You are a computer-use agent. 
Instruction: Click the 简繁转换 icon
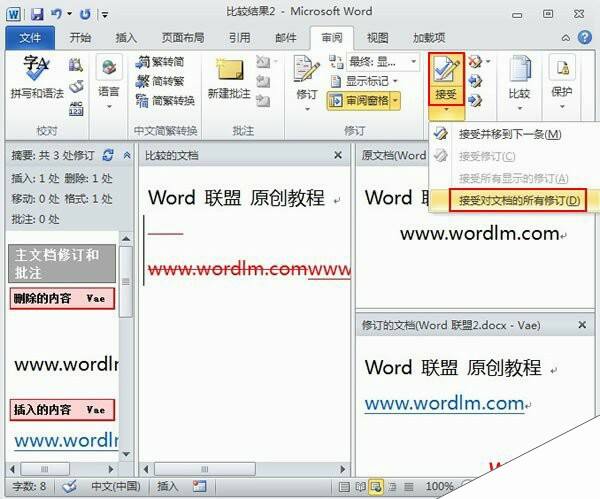pos(165,101)
